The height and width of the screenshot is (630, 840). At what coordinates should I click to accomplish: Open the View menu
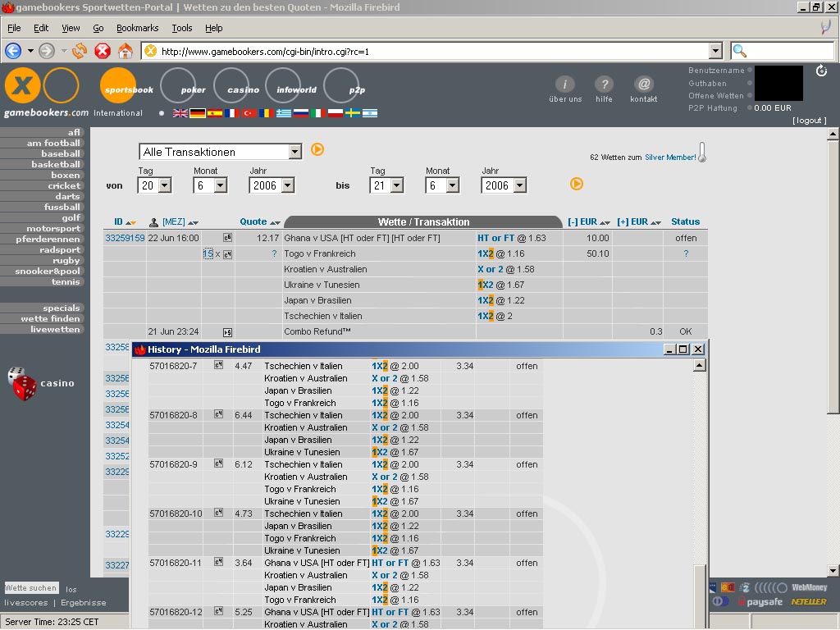71,28
